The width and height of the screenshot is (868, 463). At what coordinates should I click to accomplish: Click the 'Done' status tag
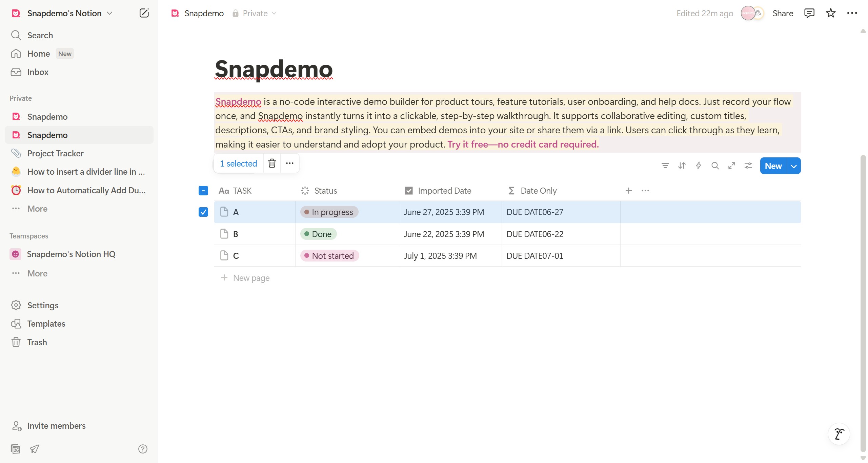[318, 234]
